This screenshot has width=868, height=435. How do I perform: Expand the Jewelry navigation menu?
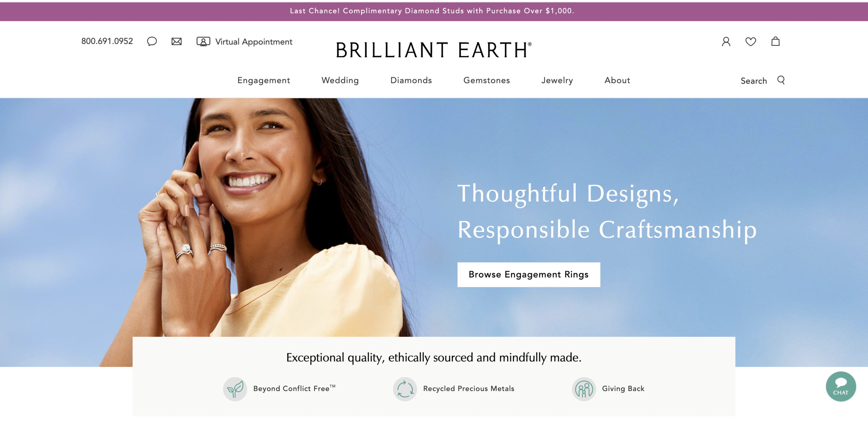557,81
